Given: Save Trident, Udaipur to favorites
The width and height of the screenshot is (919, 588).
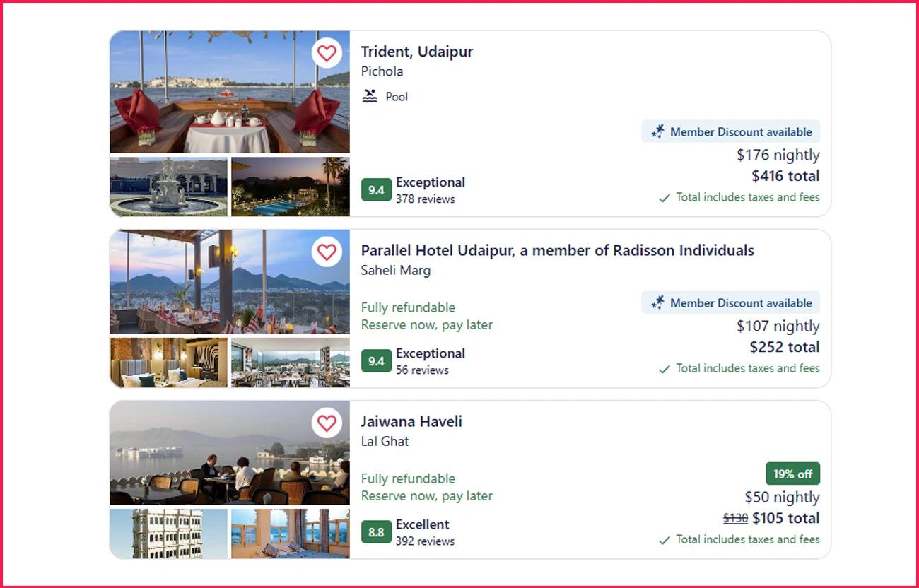Looking at the screenshot, I should click(x=327, y=53).
